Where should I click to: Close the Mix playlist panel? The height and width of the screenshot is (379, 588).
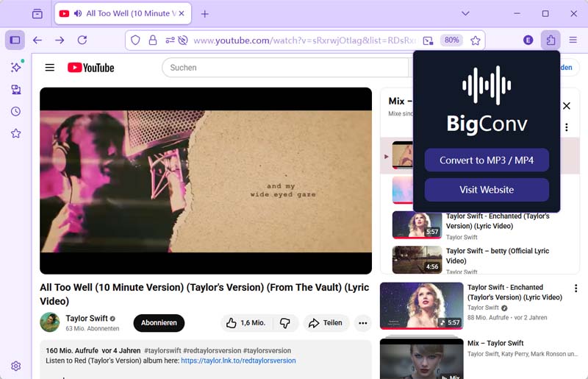567,106
